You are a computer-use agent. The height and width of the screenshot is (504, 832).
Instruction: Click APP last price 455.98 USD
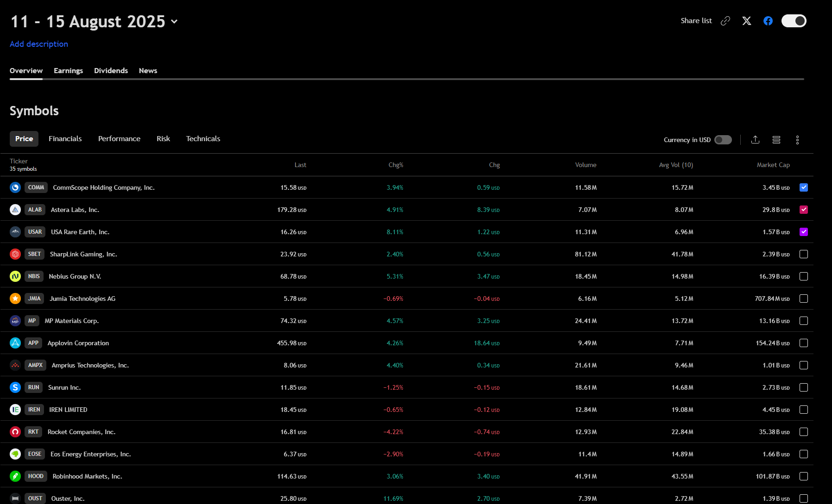(292, 343)
